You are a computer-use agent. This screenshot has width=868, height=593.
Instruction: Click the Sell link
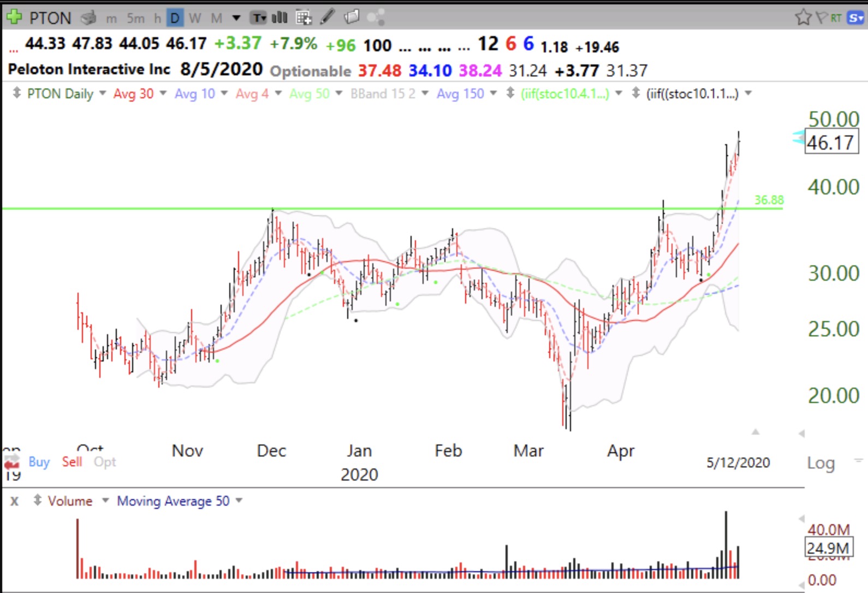(x=72, y=462)
